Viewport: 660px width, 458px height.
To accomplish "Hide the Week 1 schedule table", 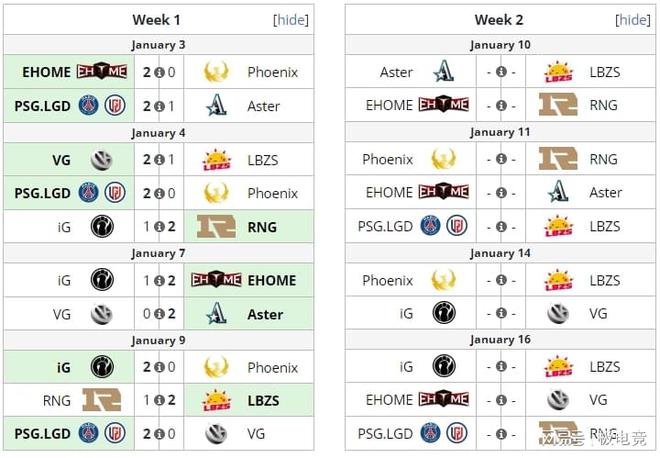I will (x=291, y=20).
